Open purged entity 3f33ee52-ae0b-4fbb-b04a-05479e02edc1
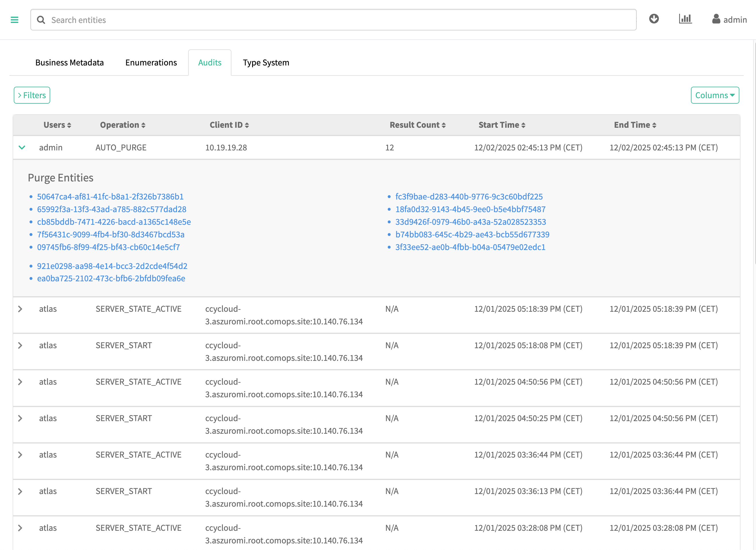Viewport: 756px width, 550px height. click(470, 247)
